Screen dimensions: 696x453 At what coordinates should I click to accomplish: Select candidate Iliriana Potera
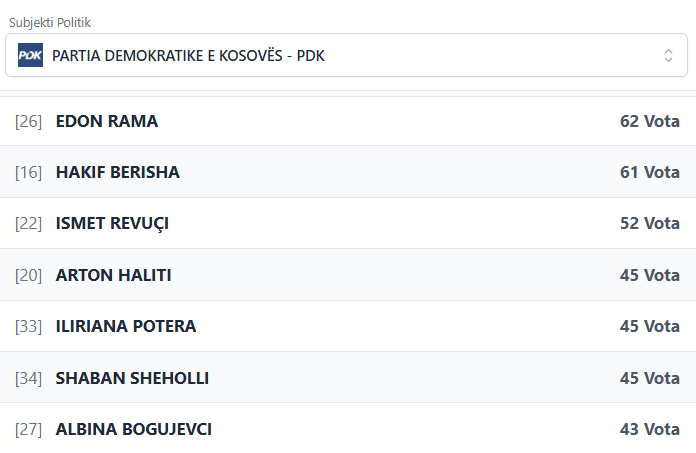tap(126, 326)
